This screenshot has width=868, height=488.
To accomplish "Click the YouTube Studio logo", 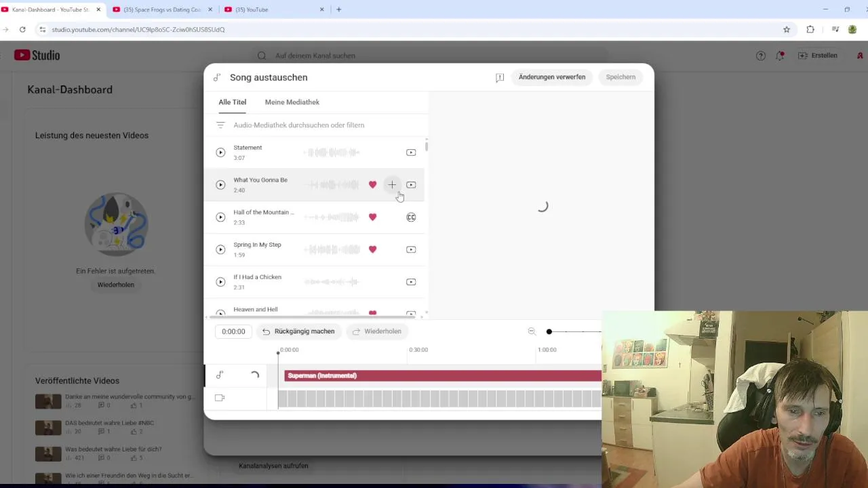I will [37, 56].
